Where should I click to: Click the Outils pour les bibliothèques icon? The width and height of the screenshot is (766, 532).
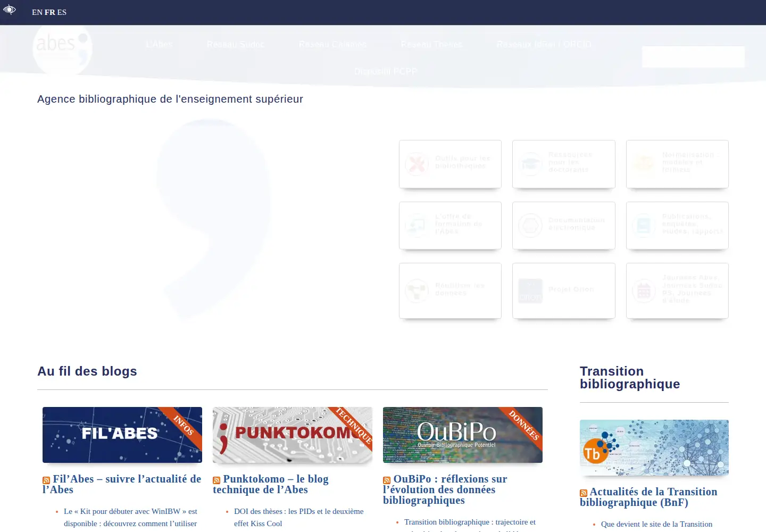[x=417, y=164]
